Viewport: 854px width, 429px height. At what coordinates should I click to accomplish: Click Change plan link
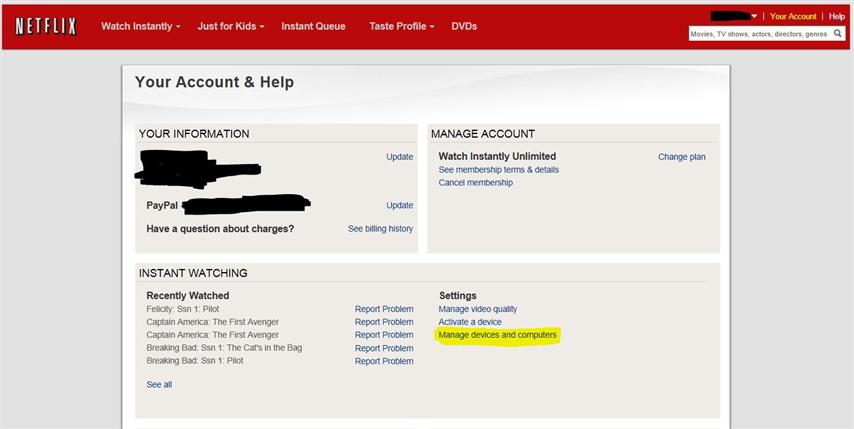click(681, 157)
